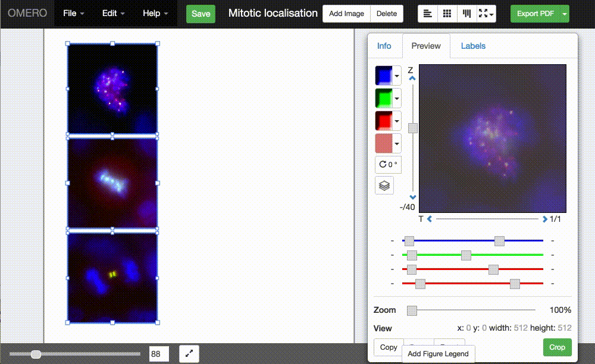This screenshot has height=364, width=595.
Task: Click the Add Image button
Action: coord(346,14)
